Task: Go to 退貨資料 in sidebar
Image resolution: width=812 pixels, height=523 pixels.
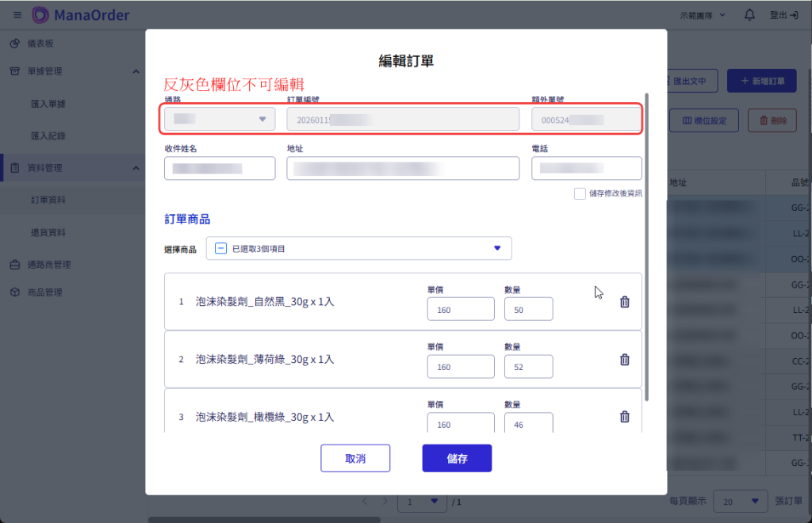Action: point(48,233)
